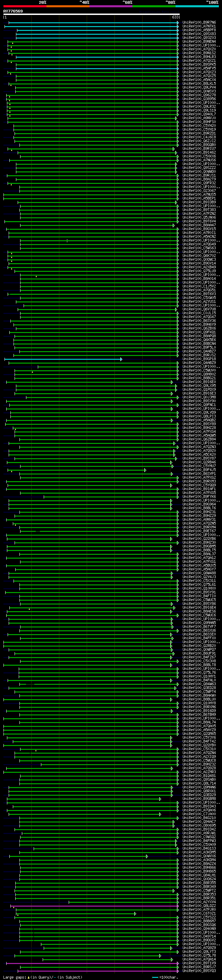Select hit UniRef100_C5YH20
Screen dimensions: 222x980
click(199, 125)
